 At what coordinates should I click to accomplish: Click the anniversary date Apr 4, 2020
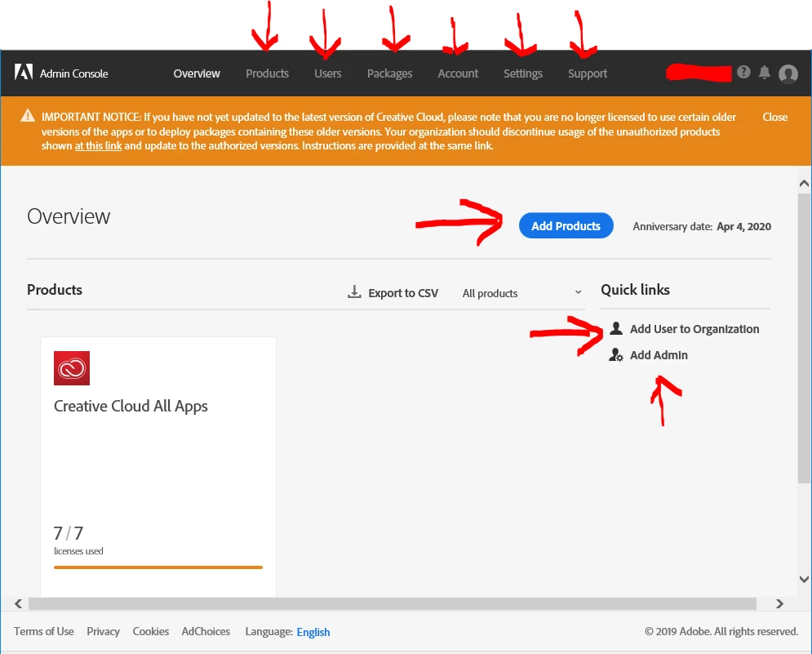click(x=743, y=226)
